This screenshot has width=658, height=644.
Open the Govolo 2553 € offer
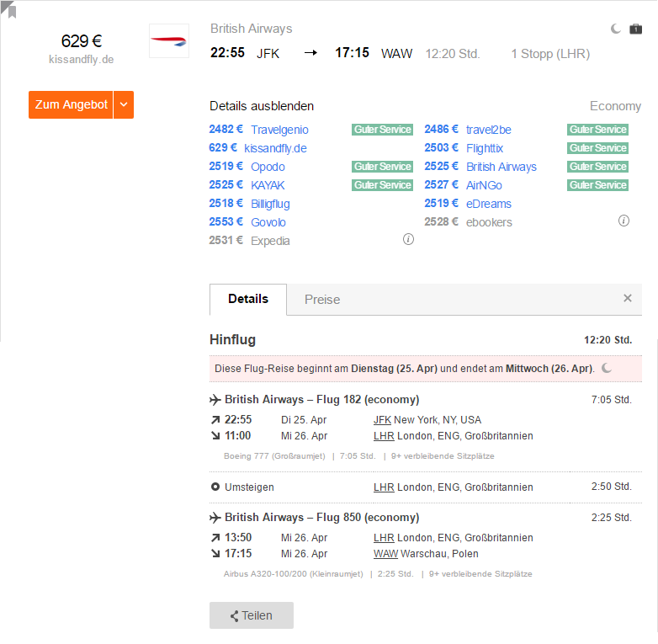point(247,222)
